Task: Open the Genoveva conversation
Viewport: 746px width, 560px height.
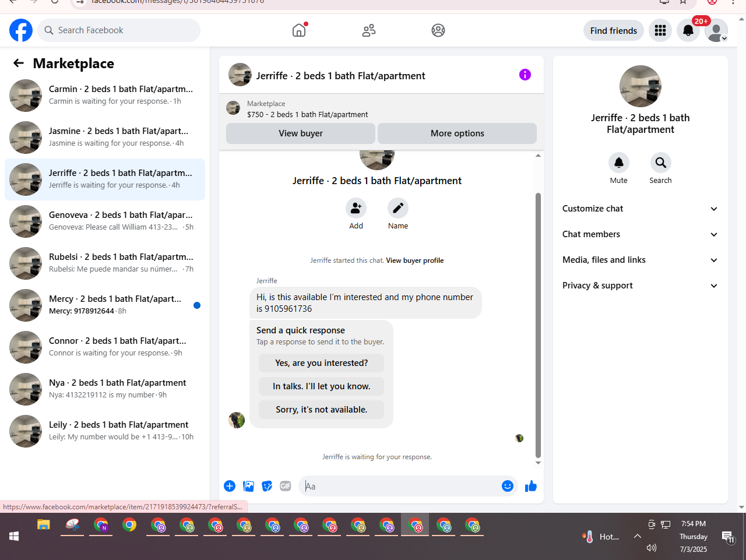Action: tap(105, 221)
